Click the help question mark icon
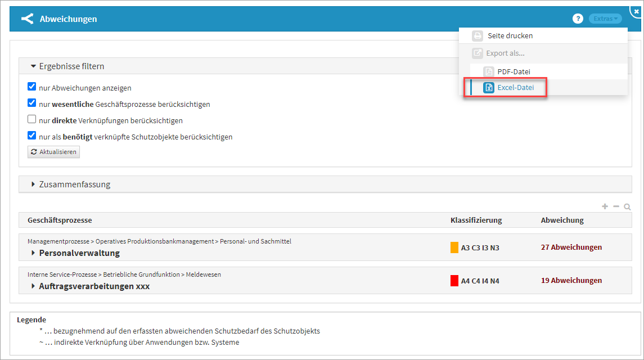This screenshot has height=360, width=644. pyautogui.click(x=578, y=19)
